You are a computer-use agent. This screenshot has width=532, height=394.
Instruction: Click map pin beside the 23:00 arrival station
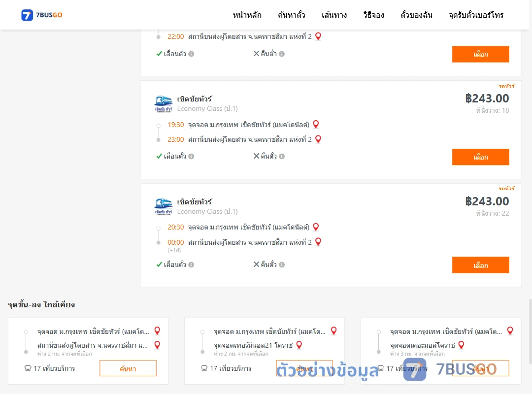(318, 139)
